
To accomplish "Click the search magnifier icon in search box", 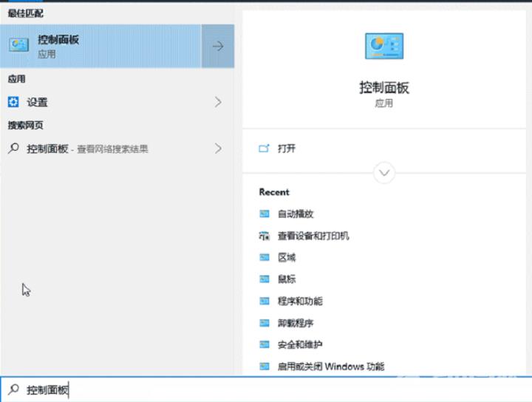I will (13, 389).
